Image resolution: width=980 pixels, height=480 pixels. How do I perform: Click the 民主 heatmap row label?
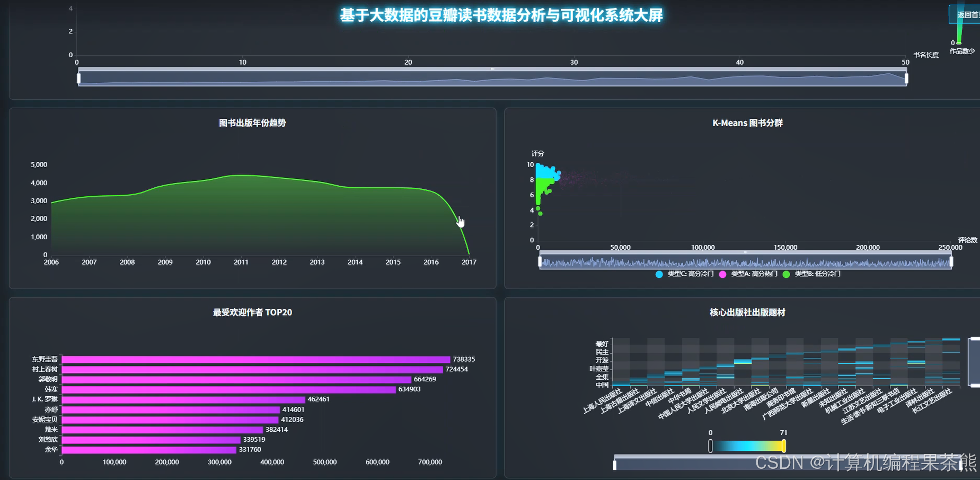coord(602,352)
